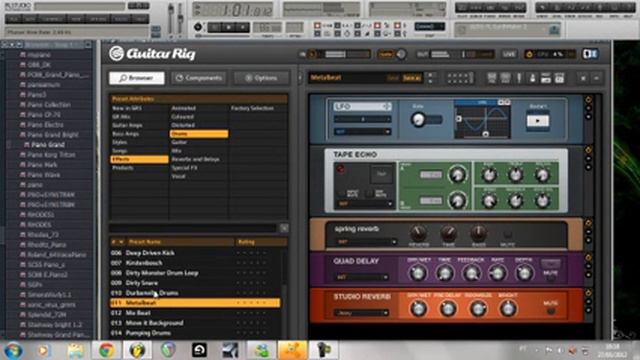640x360 pixels.
Task: Open Google Chrome from the taskbar
Action: point(107,350)
